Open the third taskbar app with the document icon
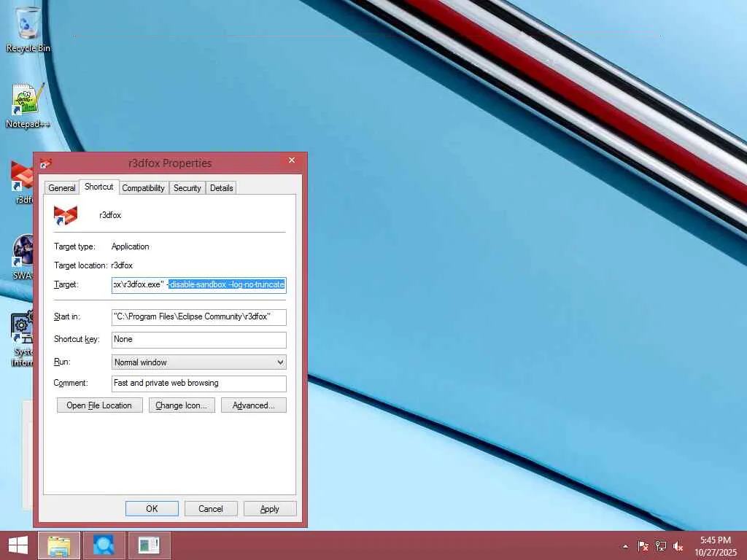The height and width of the screenshot is (560, 747). (x=149, y=545)
